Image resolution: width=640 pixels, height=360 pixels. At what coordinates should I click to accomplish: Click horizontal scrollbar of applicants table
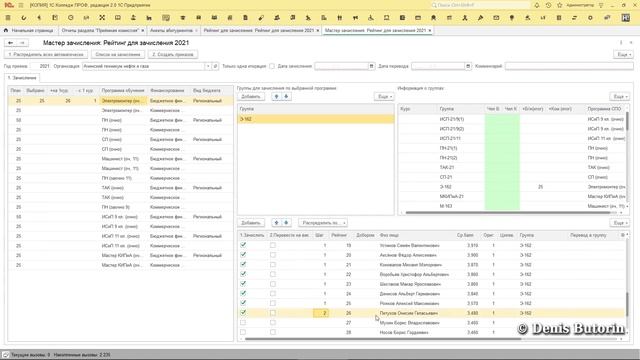(x=382, y=339)
